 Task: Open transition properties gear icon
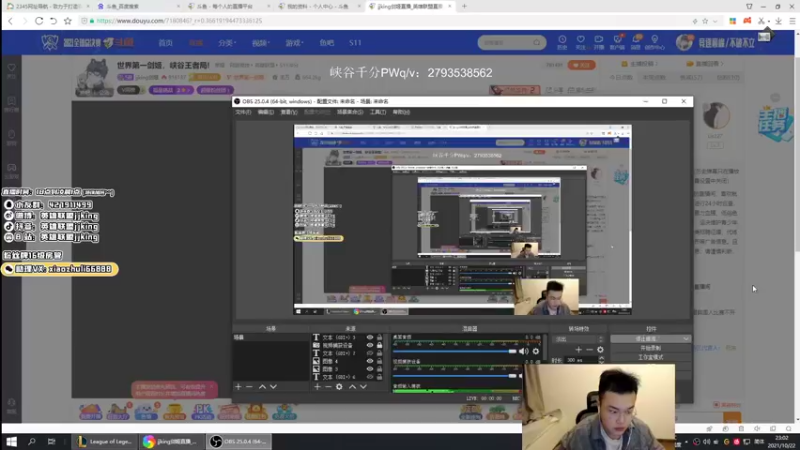pyautogui.click(x=601, y=349)
